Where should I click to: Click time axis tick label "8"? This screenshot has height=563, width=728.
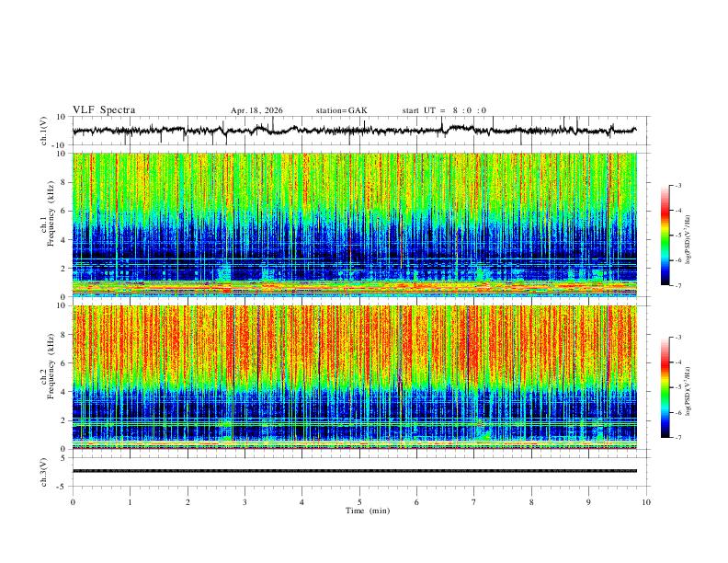531,502
